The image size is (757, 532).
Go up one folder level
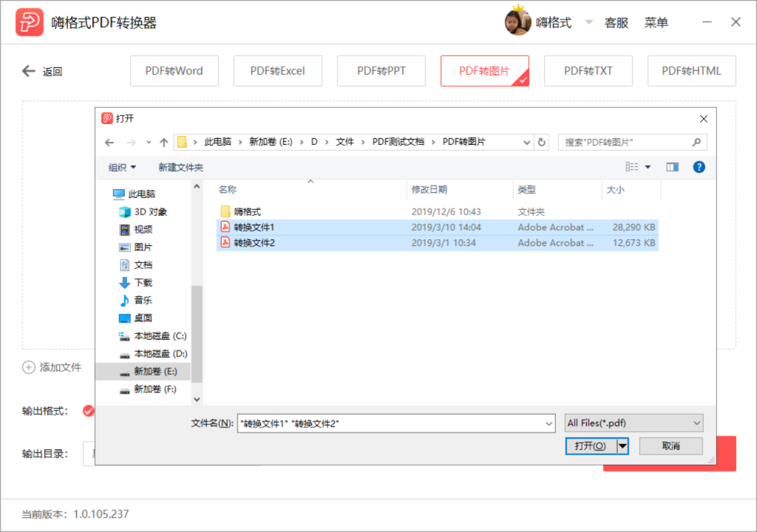pyautogui.click(x=163, y=143)
